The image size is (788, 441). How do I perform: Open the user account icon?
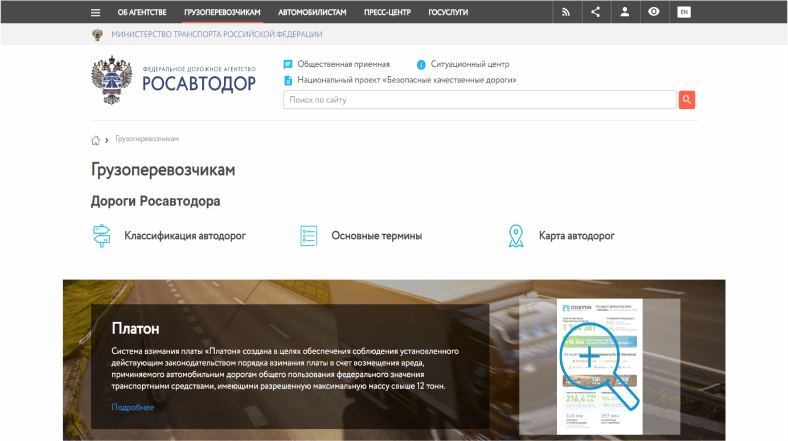coord(625,12)
